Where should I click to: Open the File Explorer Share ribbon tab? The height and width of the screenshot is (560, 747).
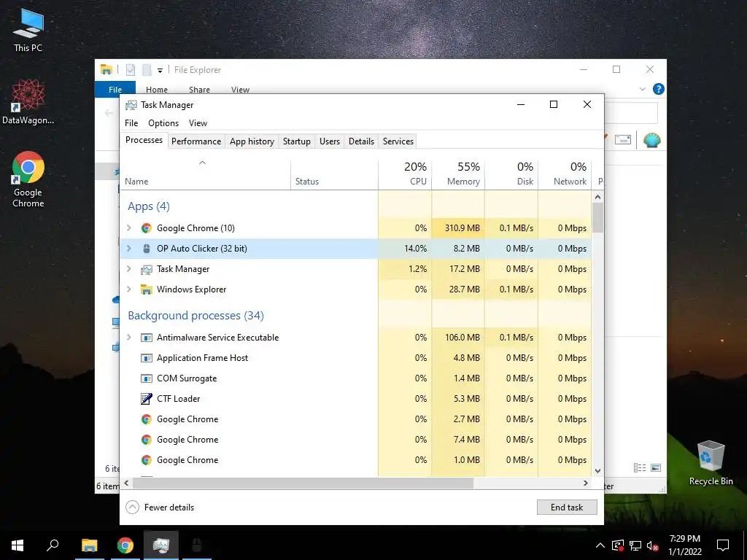click(199, 90)
